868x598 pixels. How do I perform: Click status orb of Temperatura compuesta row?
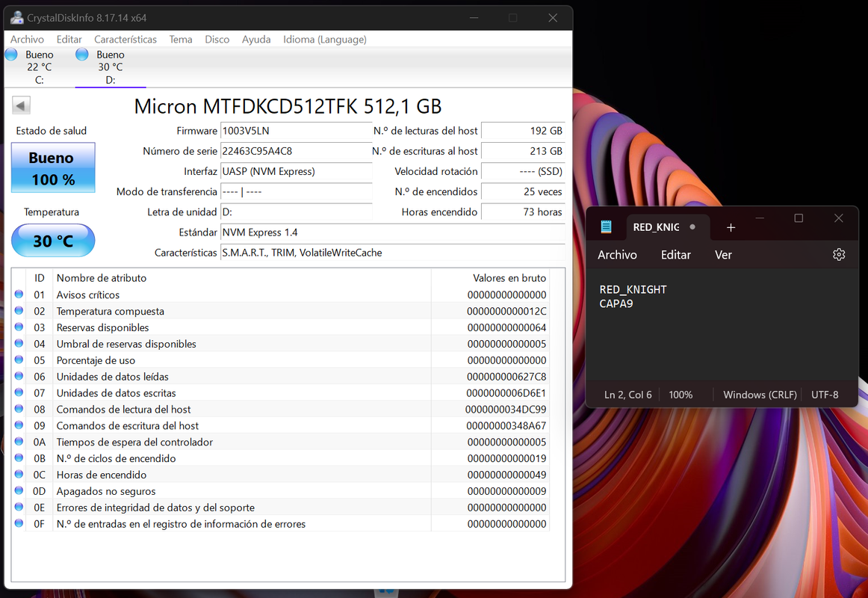coord(19,311)
